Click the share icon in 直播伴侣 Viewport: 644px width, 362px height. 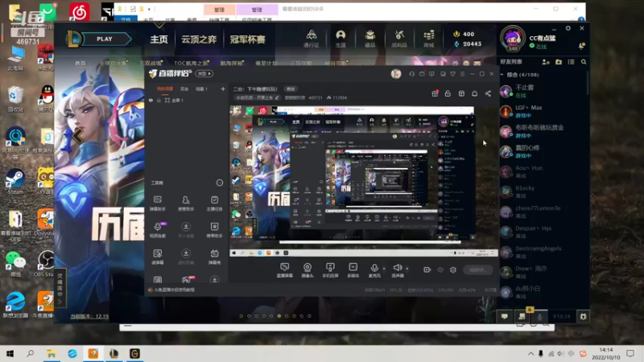coord(488,93)
